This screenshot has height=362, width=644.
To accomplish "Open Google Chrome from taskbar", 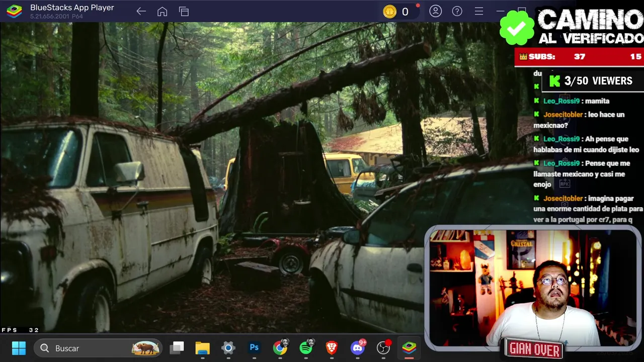I will point(280,347).
